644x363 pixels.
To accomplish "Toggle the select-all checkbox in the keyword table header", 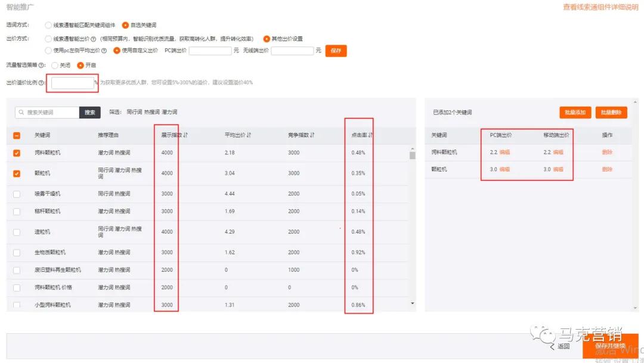I will click(16, 135).
